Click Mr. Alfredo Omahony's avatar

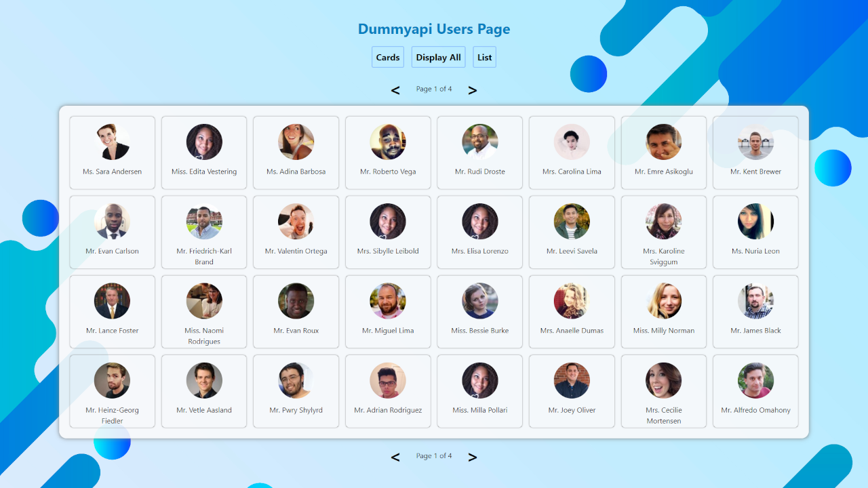(x=755, y=380)
